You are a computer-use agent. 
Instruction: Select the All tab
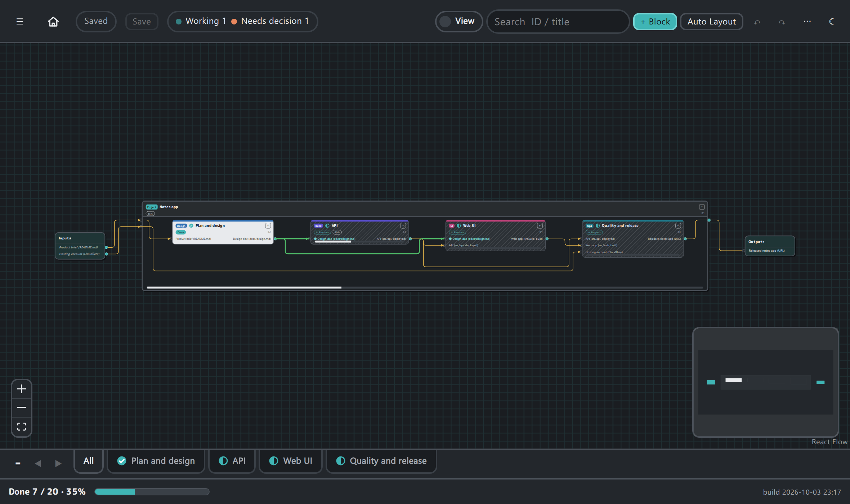[89, 461]
